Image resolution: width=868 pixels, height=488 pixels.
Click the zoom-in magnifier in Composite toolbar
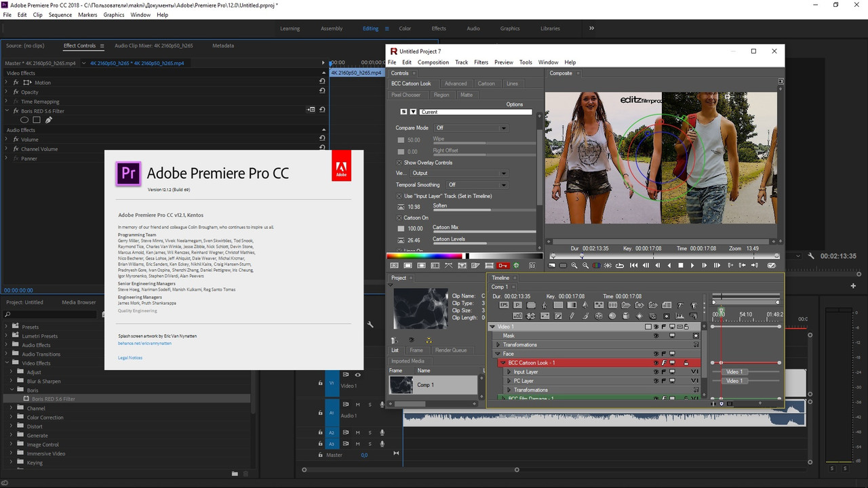pyautogui.click(x=574, y=265)
